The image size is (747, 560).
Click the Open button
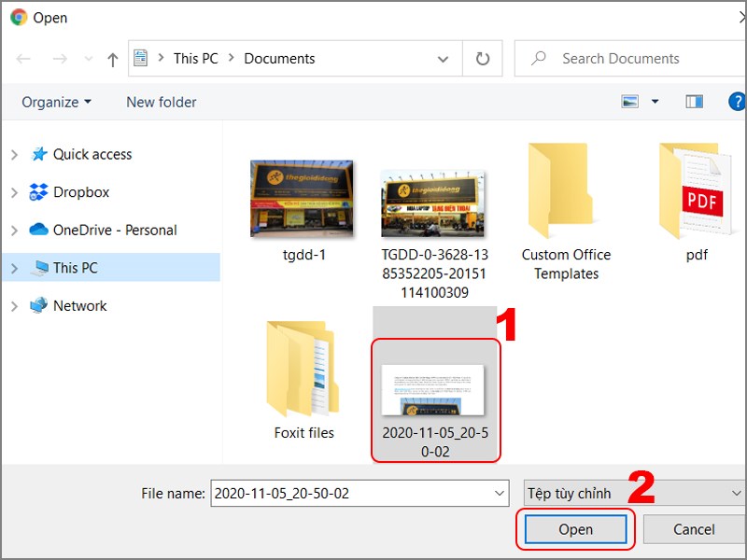pyautogui.click(x=575, y=529)
